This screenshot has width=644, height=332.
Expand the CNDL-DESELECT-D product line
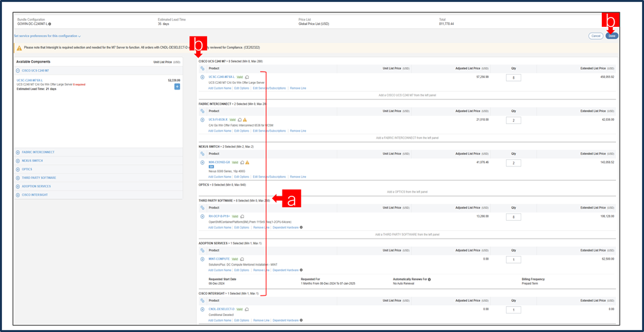click(x=203, y=310)
